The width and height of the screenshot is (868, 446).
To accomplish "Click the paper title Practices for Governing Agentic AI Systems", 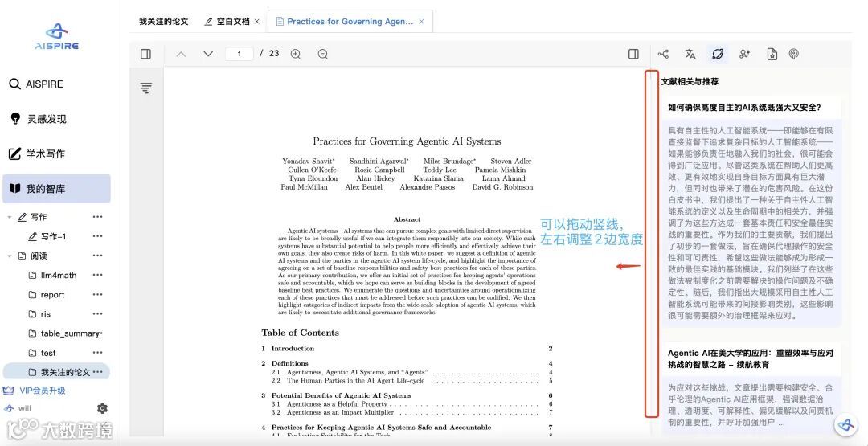I will [x=407, y=141].
